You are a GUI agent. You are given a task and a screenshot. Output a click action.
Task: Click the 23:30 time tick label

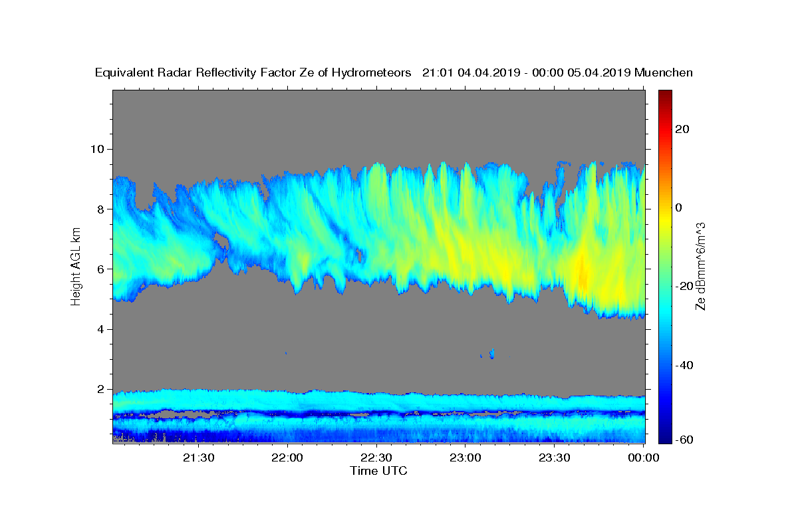click(554, 458)
